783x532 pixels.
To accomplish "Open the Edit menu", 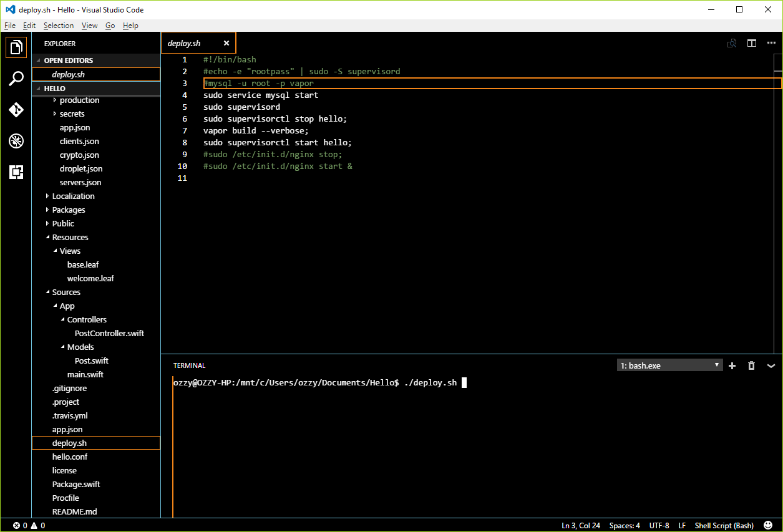I will pos(29,26).
